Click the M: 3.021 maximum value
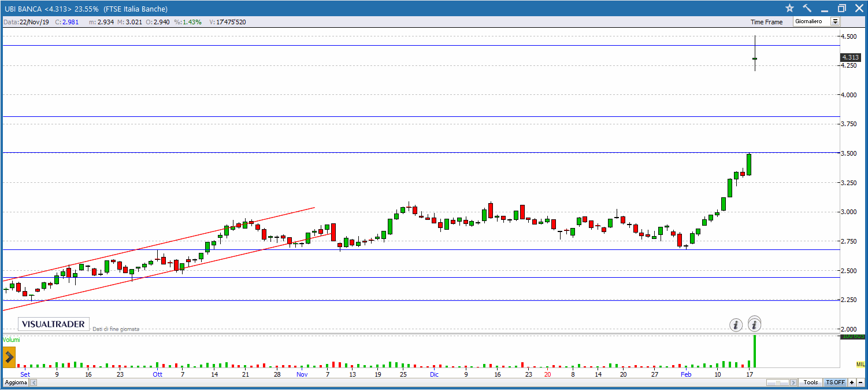 (129, 22)
